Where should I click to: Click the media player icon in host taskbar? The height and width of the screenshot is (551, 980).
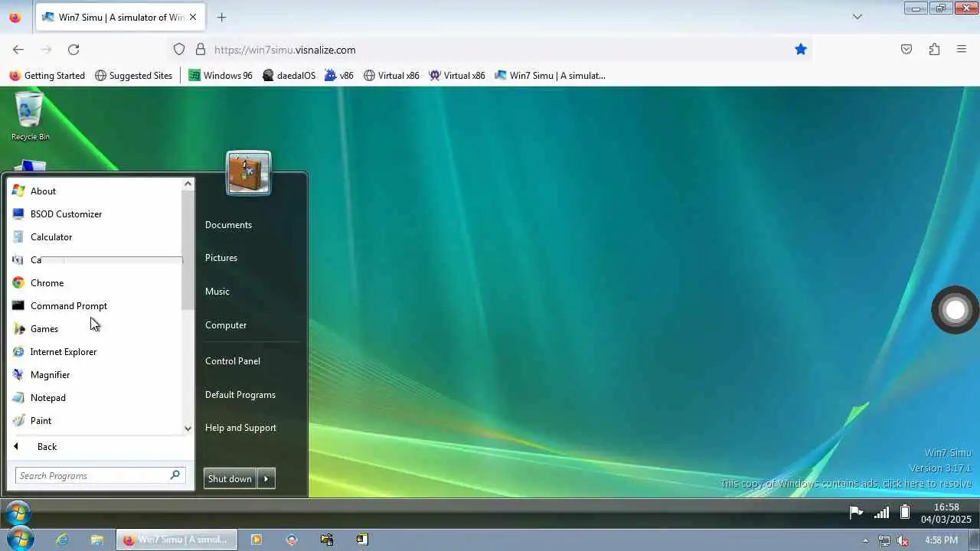point(256,540)
